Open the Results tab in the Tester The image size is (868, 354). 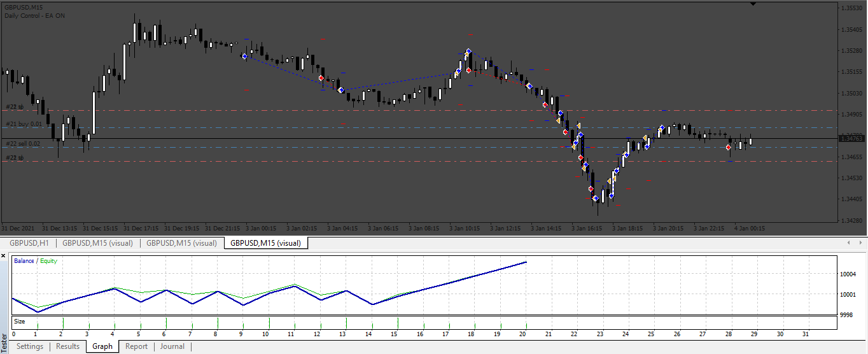68,346
